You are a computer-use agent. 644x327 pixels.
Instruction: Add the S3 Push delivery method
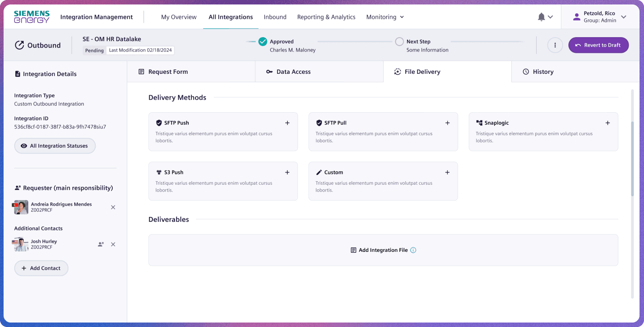point(287,173)
